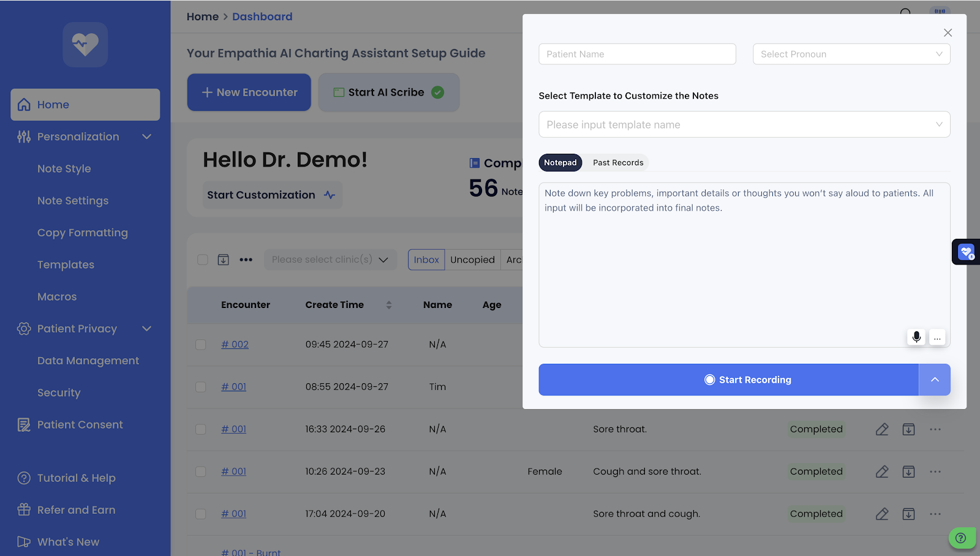Open the Macros page
Viewport: 980px width, 556px height.
(x=57, y=296)
